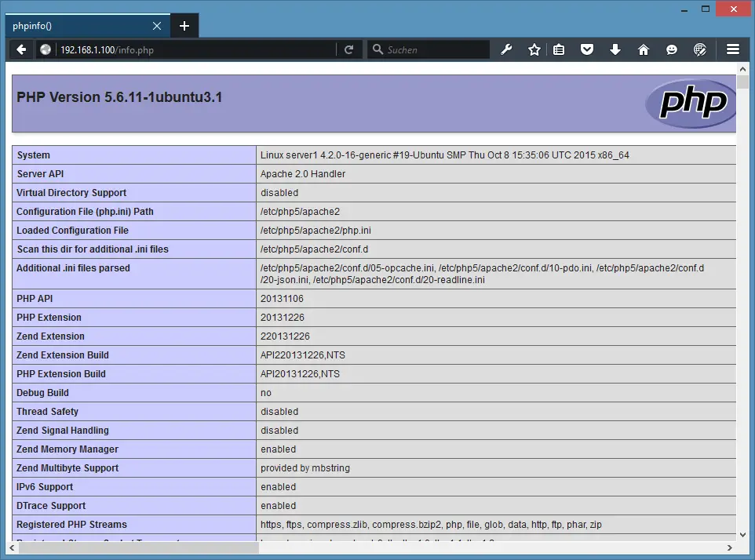Click the PHP Extension label
Viewport: 755px width, 560px height.
point(49,317)
